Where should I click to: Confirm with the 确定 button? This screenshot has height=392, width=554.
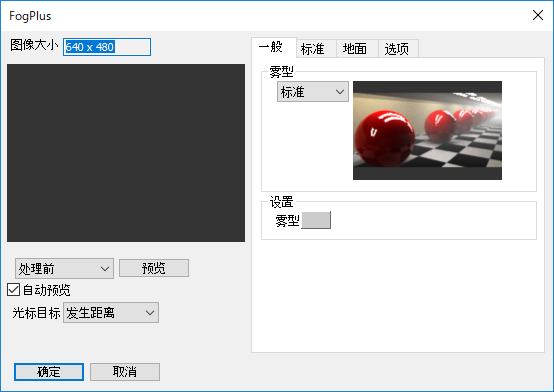coord(49,372)
